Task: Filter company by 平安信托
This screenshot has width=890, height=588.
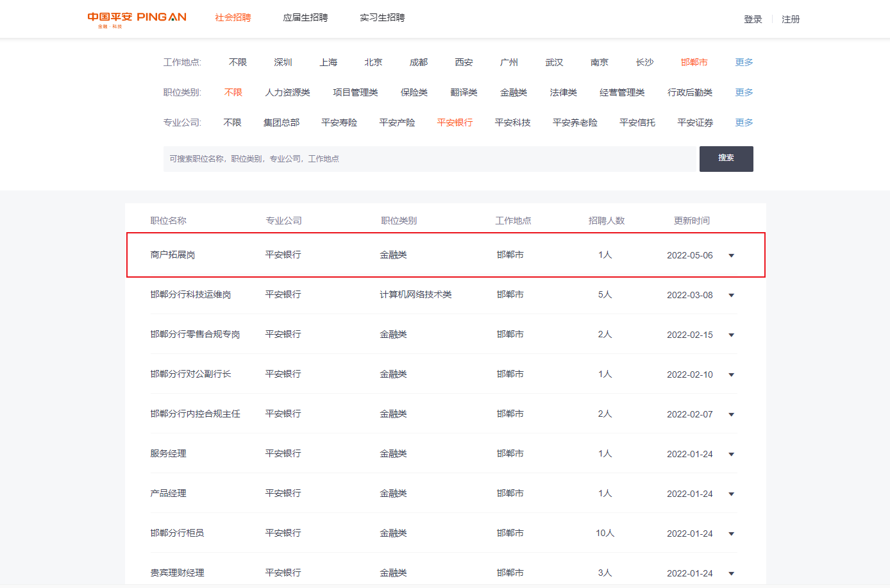Action: 637,122
